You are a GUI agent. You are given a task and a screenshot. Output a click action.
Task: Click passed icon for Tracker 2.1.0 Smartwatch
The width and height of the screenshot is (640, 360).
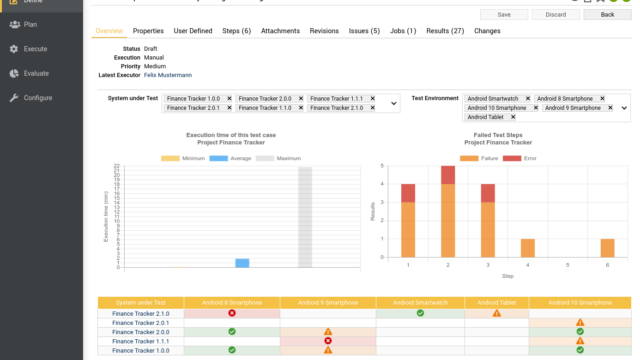click(x=420, y=313)
